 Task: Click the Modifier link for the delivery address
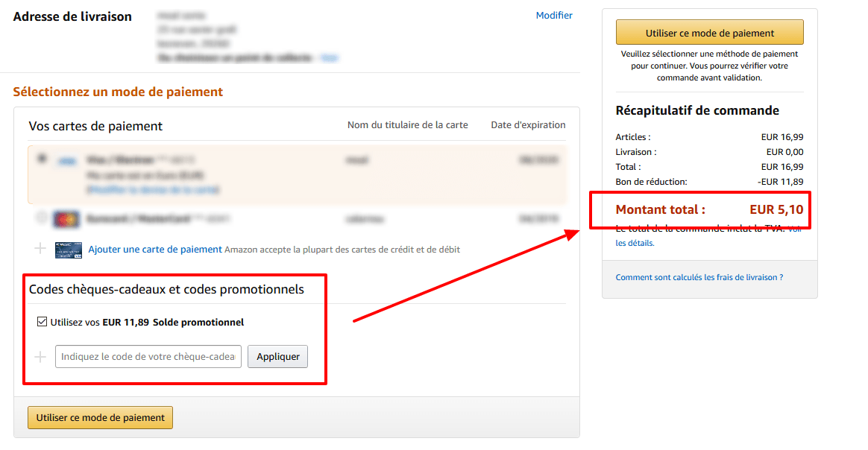(x=553, y=15)
